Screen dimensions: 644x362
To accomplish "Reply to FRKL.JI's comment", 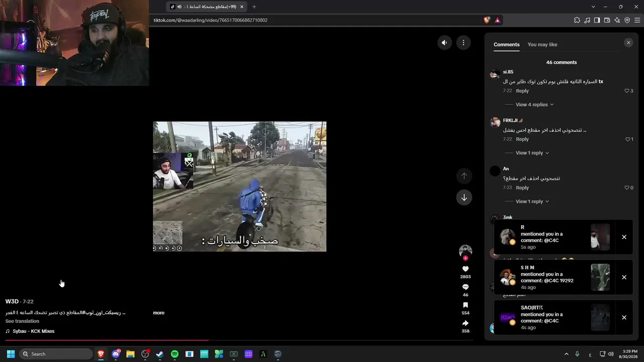I will click(x=522, y=139).
